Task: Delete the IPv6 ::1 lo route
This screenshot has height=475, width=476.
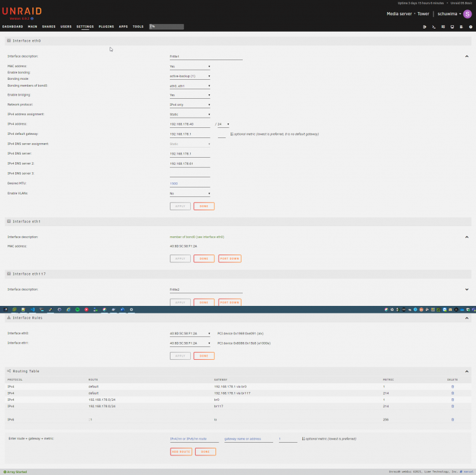Action: coord(453,419)
